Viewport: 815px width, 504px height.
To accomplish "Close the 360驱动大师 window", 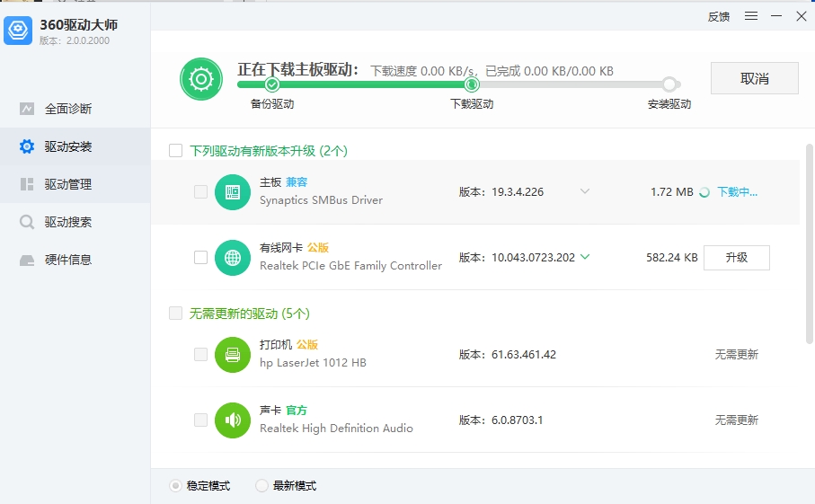I will point(802,16).
